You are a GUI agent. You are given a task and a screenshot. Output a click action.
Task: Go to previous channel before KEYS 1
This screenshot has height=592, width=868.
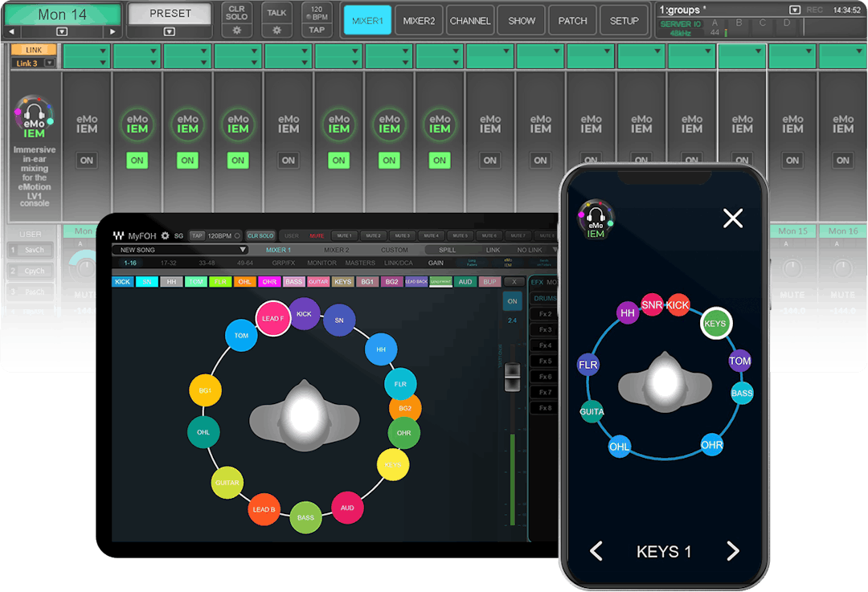point(596,551)
